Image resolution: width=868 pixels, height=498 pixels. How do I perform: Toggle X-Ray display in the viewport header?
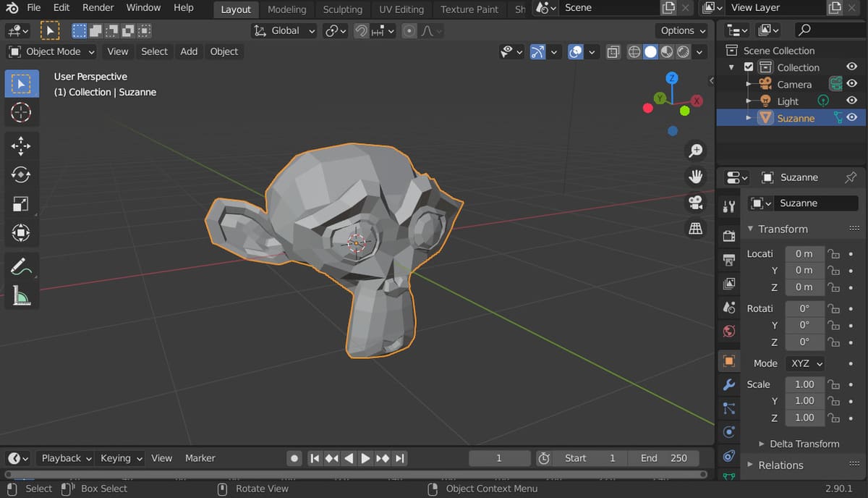click(x=613, y=52)
